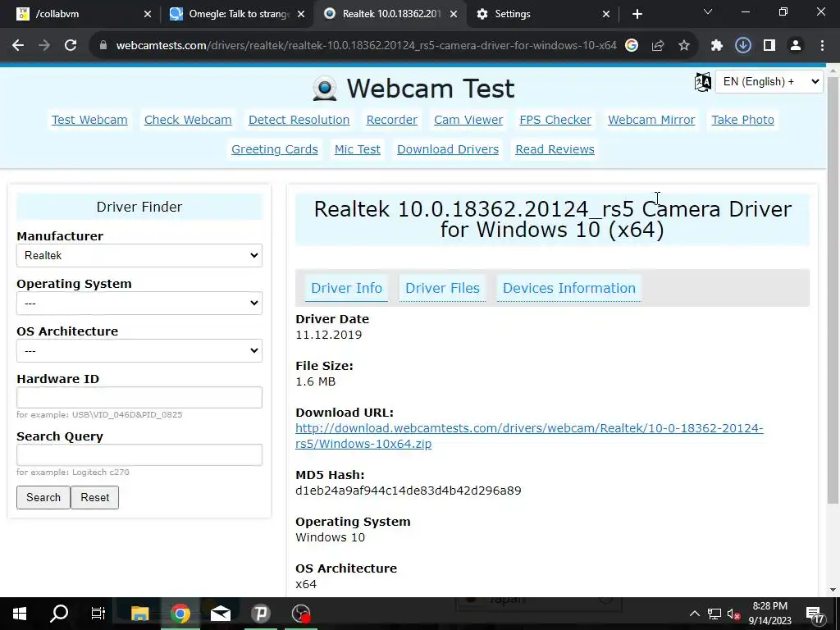Click the Search Query input field
The height and width of the screenshot is (630, 840).
pos(139,454)
